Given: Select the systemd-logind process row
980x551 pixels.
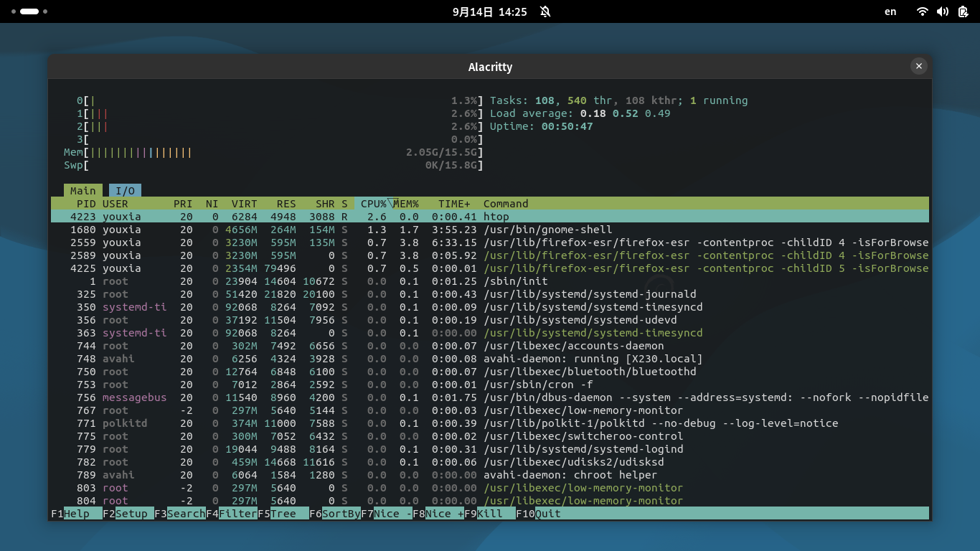Looking at the screenshot, I should [490, 449].
